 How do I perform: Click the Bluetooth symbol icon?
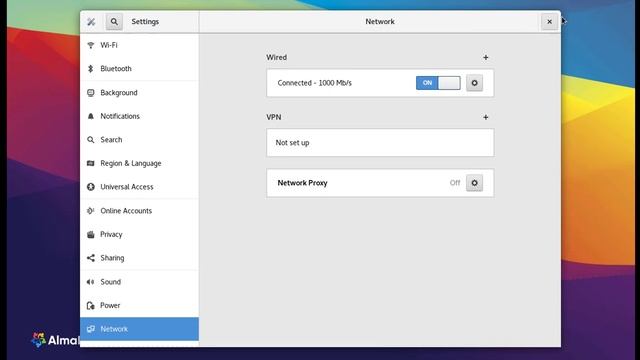(x=91, y=69)
